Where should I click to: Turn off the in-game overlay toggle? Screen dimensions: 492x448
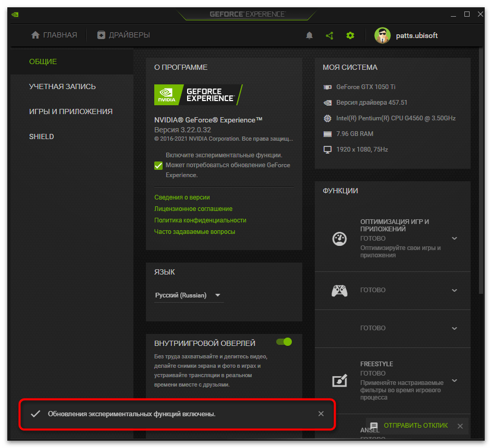pos(284,342)
